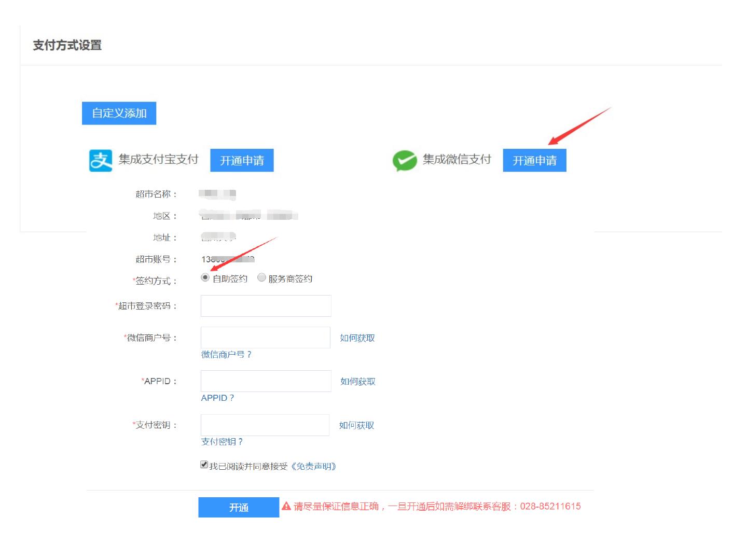Open 如何获取 link beside 微信商户号 field

[357, 338]
